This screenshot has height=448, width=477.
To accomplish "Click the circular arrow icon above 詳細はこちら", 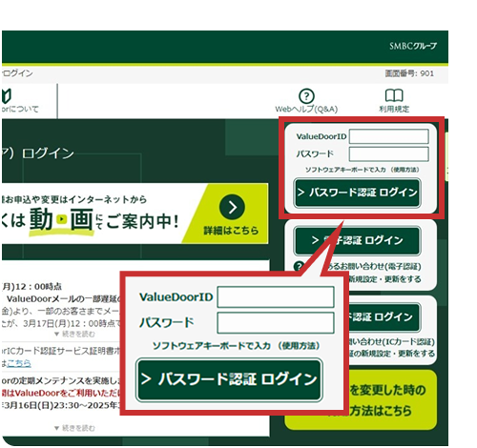I will tap(232, 207).
